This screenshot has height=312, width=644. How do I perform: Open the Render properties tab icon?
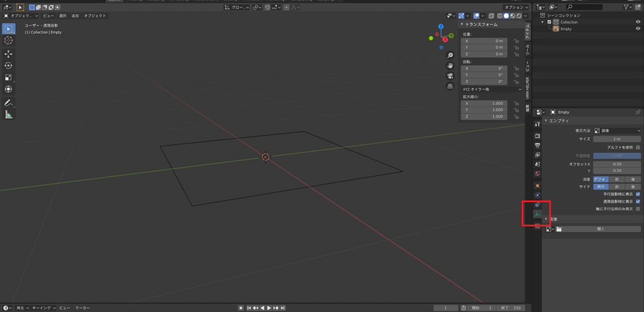coord(537,136)
